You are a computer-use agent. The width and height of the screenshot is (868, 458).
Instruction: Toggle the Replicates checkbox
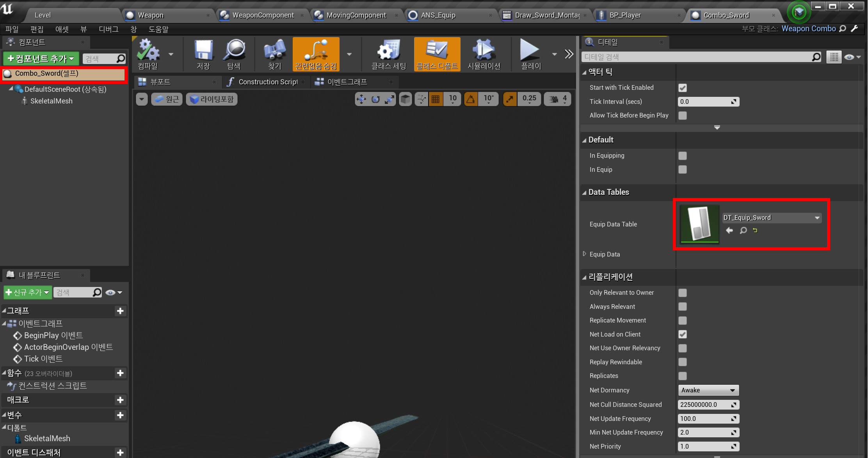pos(682,376)
